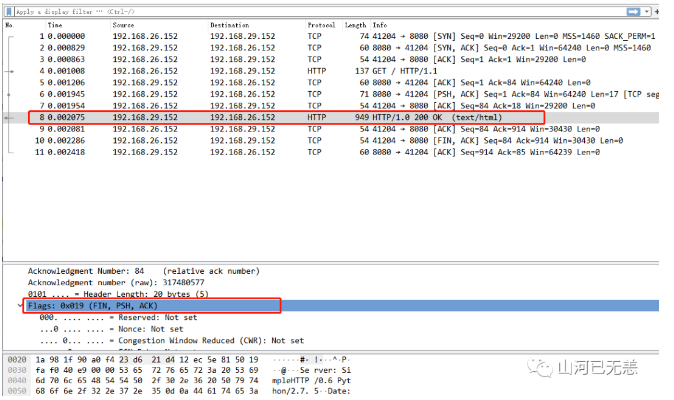Select the Nonce: Not set flag line

click(111, 330)
